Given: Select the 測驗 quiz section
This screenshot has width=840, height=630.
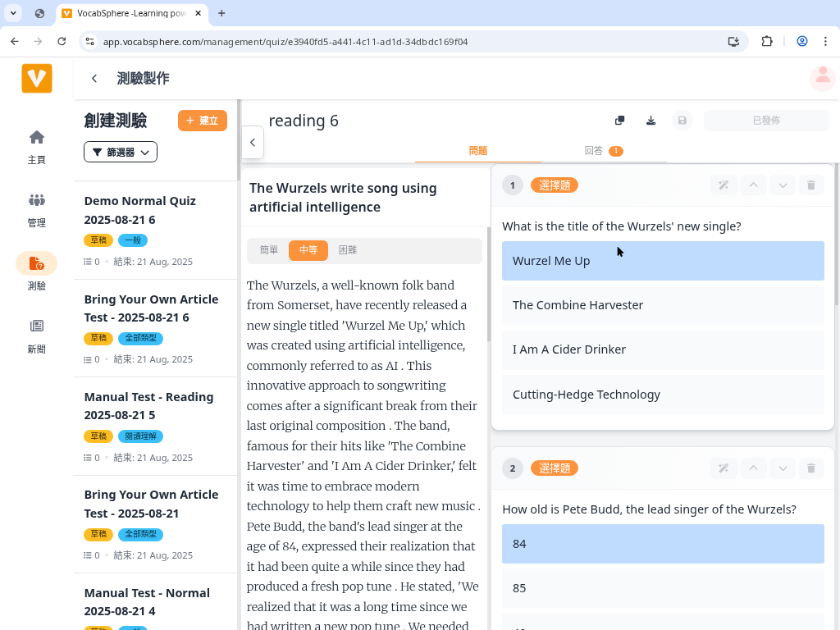Looking at the screenshot, I should (x=36, y=272).
